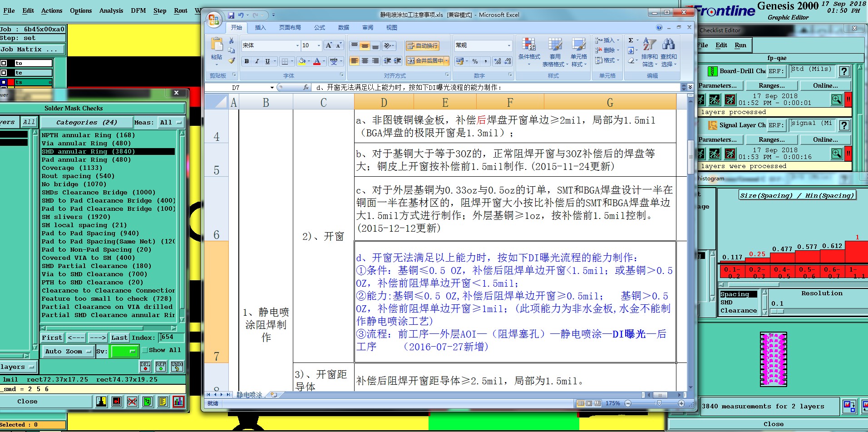
Task: Click Ranges... under Board-Drill Check
Action: pos(772,85)
